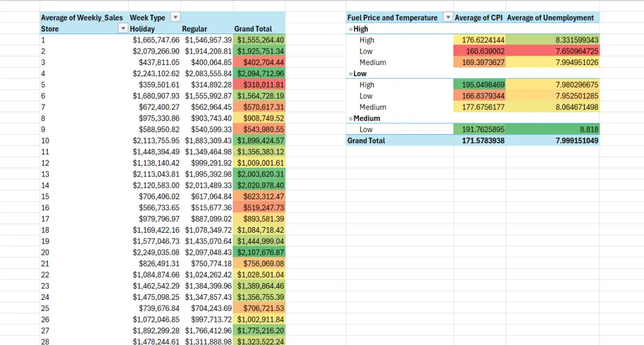This screenshot has width=644, height=345.
Task: Select cell $704,243.69
Action: [207, 308]
